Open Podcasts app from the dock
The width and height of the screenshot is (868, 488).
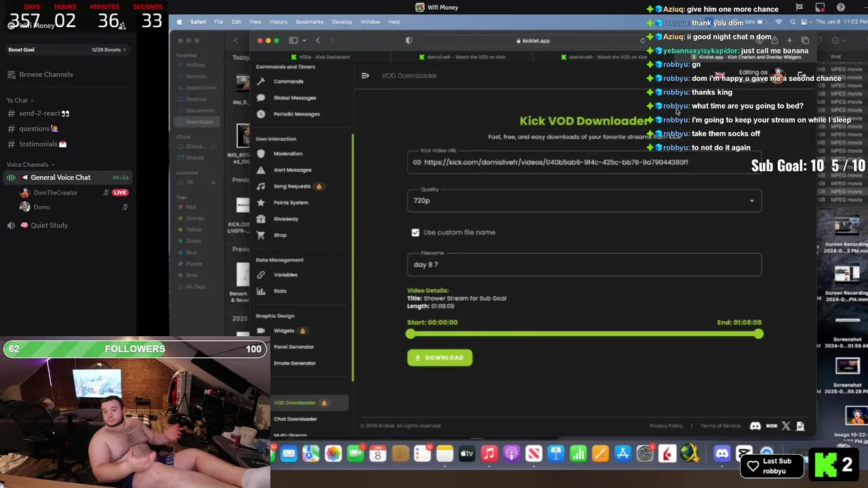tap(511, 453)
